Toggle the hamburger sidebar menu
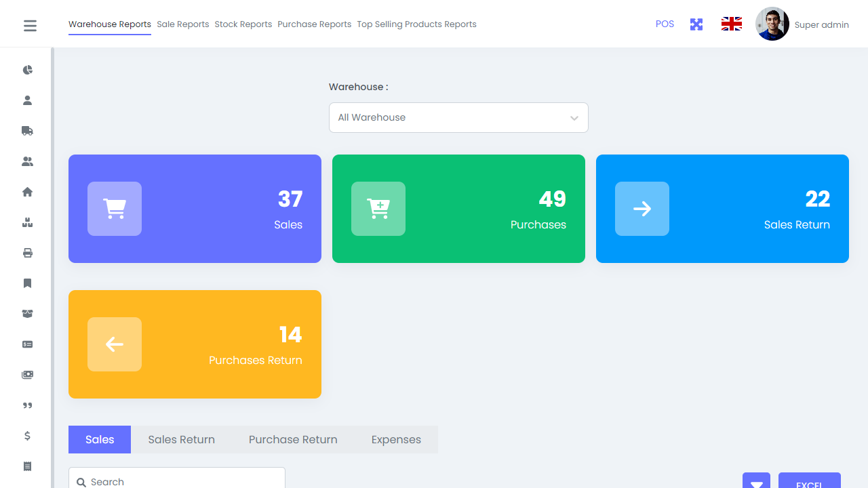The width and height of the screenshot is (868, 488). click(30, 26)
